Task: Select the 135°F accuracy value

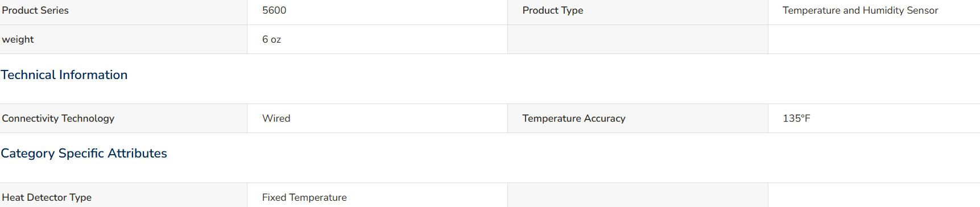Action: (x=796, y=118)
